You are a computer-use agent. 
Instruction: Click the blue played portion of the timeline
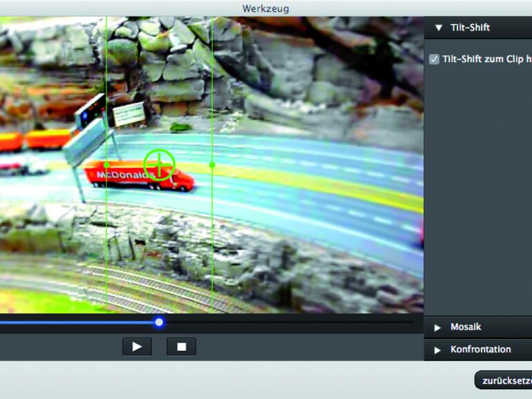tap(76, 322)
